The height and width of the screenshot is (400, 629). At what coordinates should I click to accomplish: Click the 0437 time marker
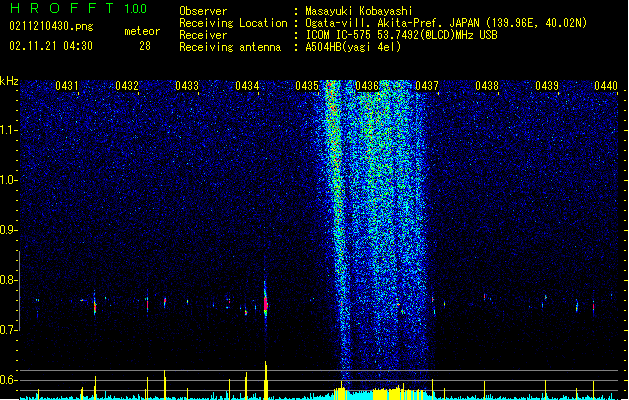tap(427, 85)
